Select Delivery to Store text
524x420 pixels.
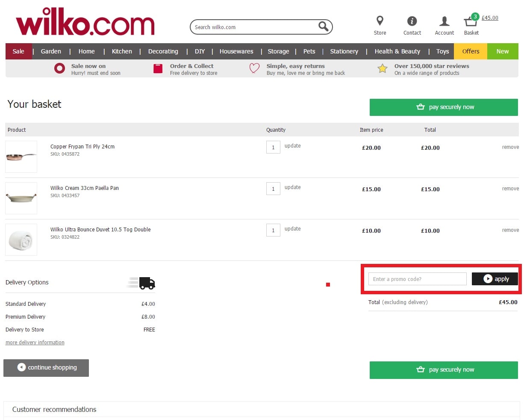click(25, 330)
